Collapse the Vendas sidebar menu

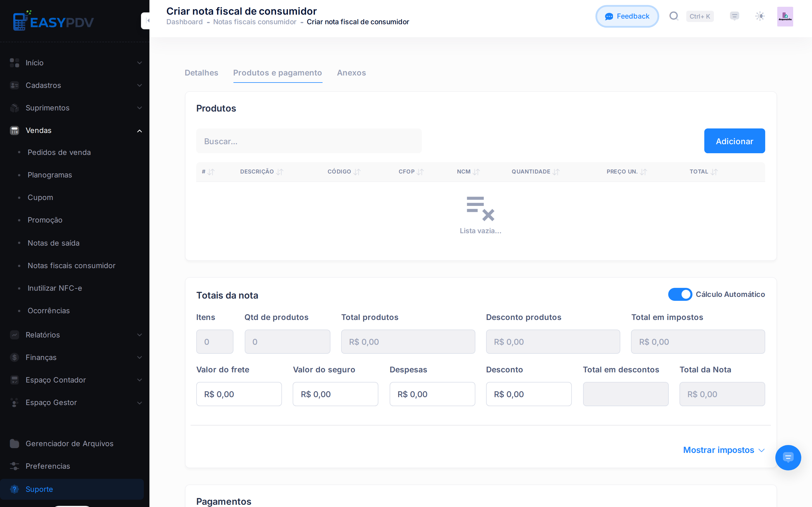74,130
